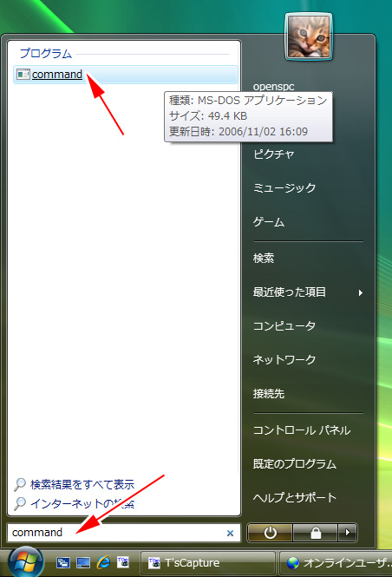Open コンピュータ from Start menu
The height and width of the screenshot is (577, 392).
(284, 326)
